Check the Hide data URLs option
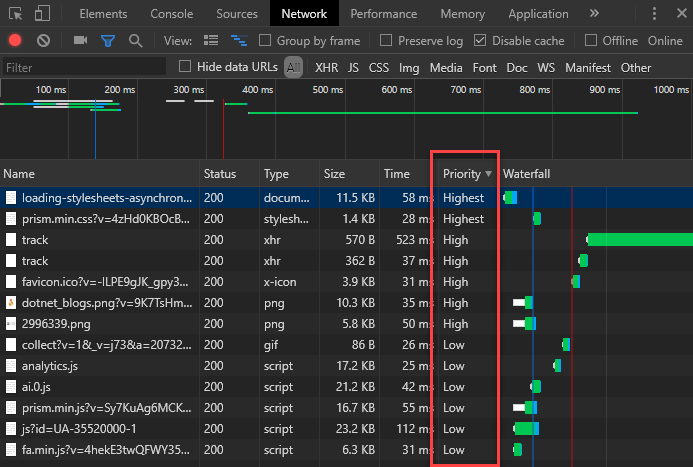 [x=185, y=67]
